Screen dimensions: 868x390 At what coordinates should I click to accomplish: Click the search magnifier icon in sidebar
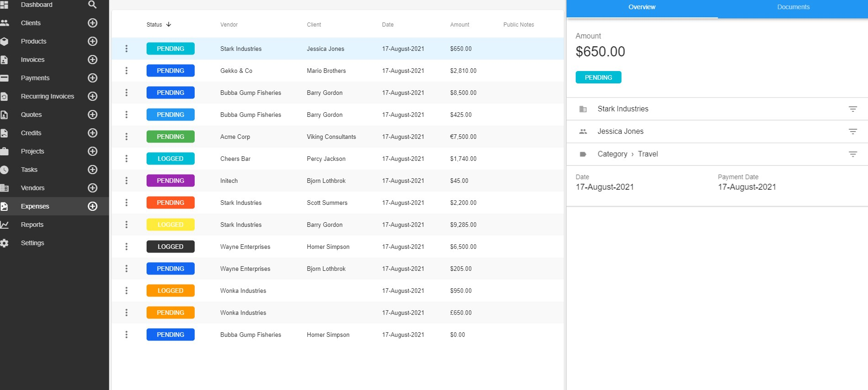[x=92, y=5]
